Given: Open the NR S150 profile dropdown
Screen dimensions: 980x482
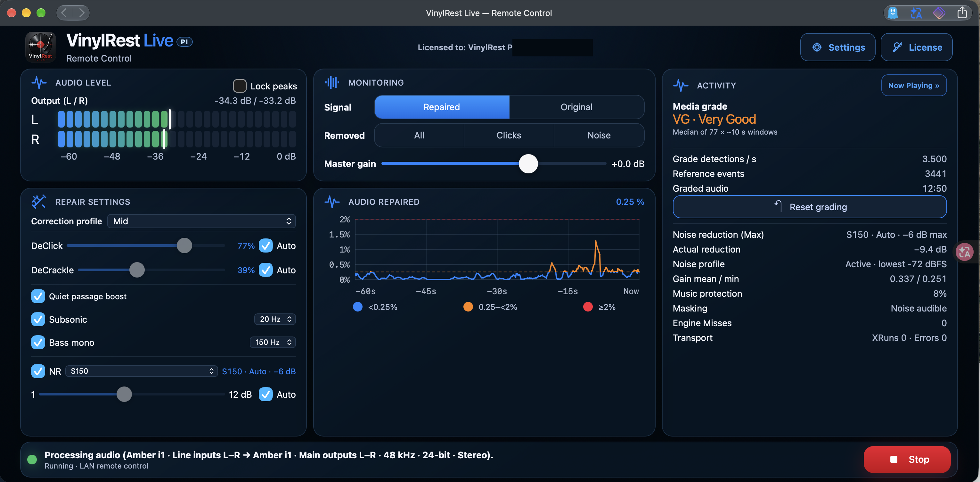Looking at the screenshot, I should [x=142, y=371].
